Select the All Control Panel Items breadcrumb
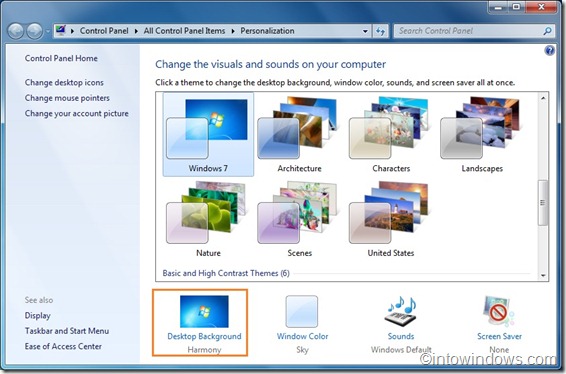The width and height of the screenshot is (566, 374). (184, 31)
